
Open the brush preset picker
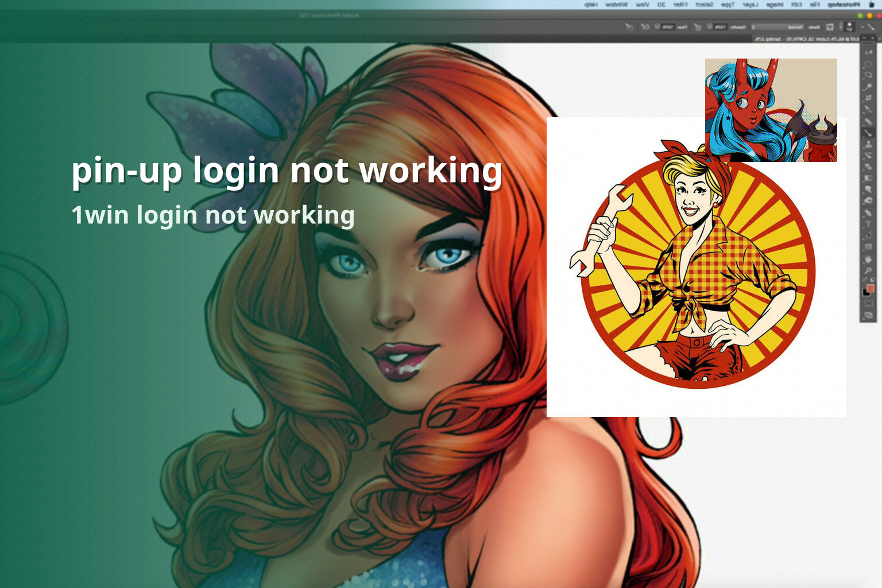846,26
